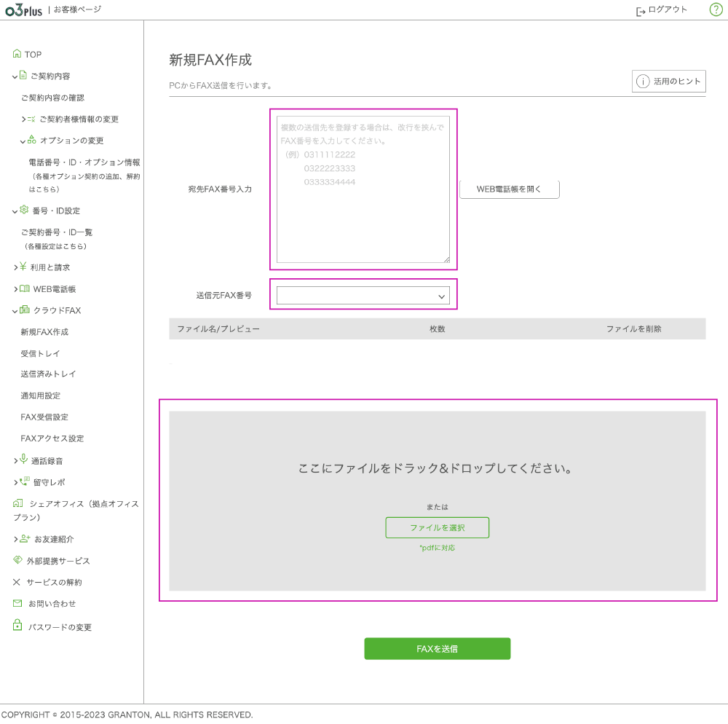
Task: Click WEB電話帳を開く button
Action: tap(509, 189)
